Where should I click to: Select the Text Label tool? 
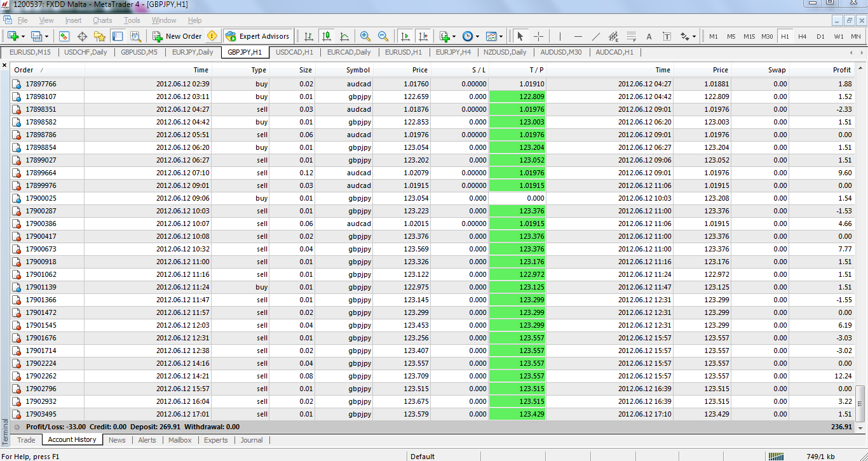(x=667, y=36)
